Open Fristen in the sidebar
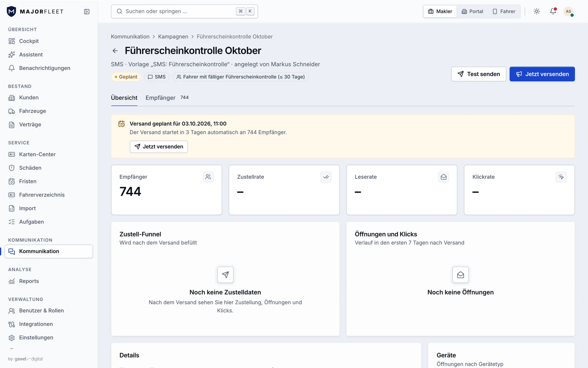Image resolution: width=588 pixels, height=368 pixels. [x=49, y=181]
